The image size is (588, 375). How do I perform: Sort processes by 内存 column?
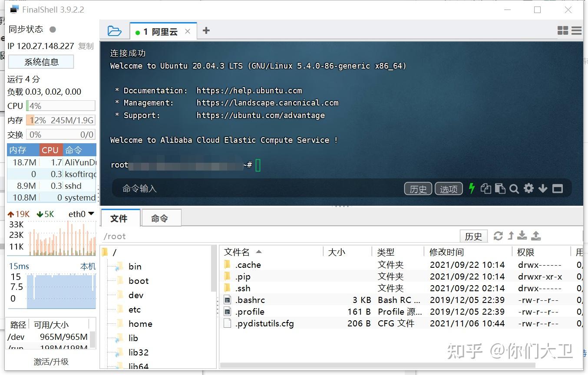pos(23,150)
